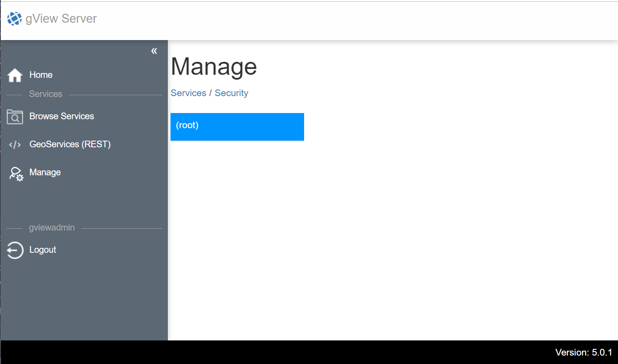Click the gviewadmin username label
618x364 pixels.
pos(52,227)
